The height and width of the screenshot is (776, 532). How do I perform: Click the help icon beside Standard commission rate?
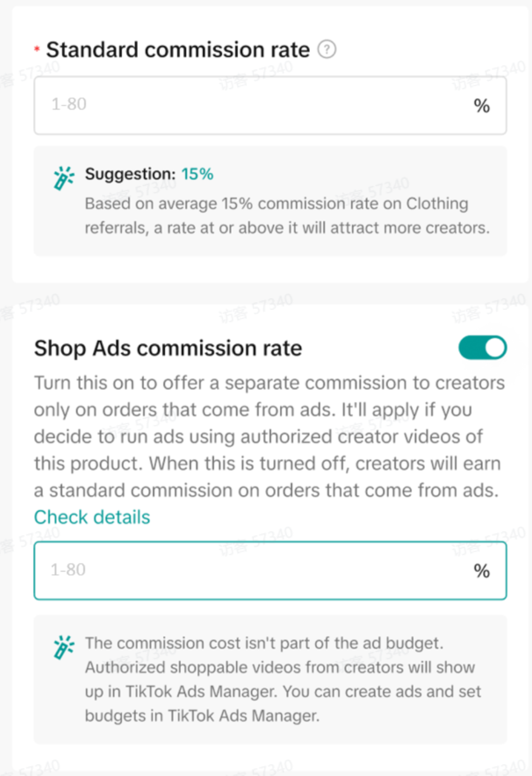pyautogui.click(x=327, y=49)
